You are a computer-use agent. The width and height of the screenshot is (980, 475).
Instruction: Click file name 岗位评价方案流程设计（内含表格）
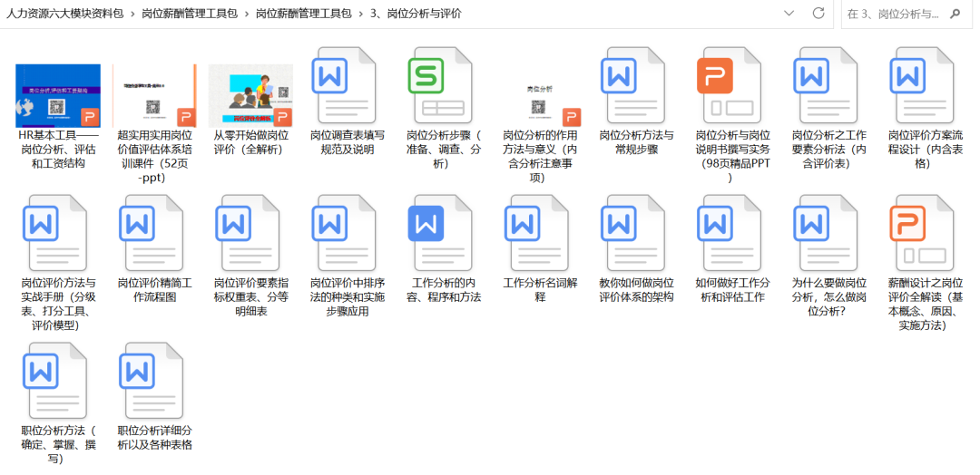925,150
